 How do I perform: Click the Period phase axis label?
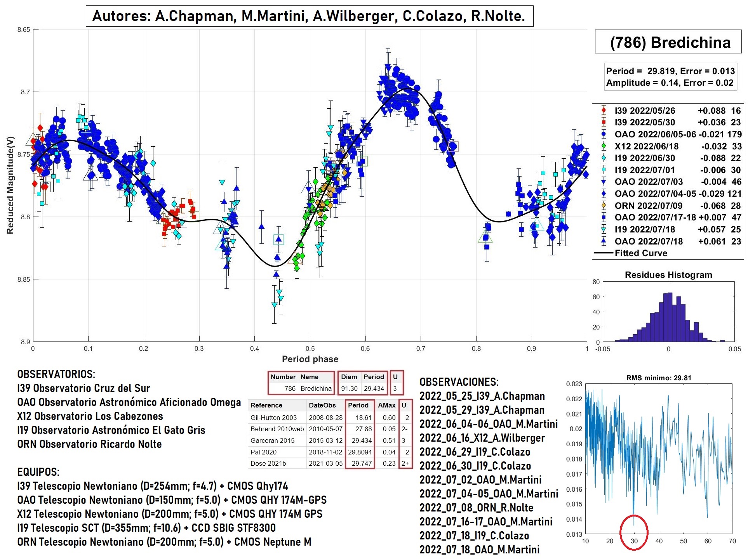[310, 359]
